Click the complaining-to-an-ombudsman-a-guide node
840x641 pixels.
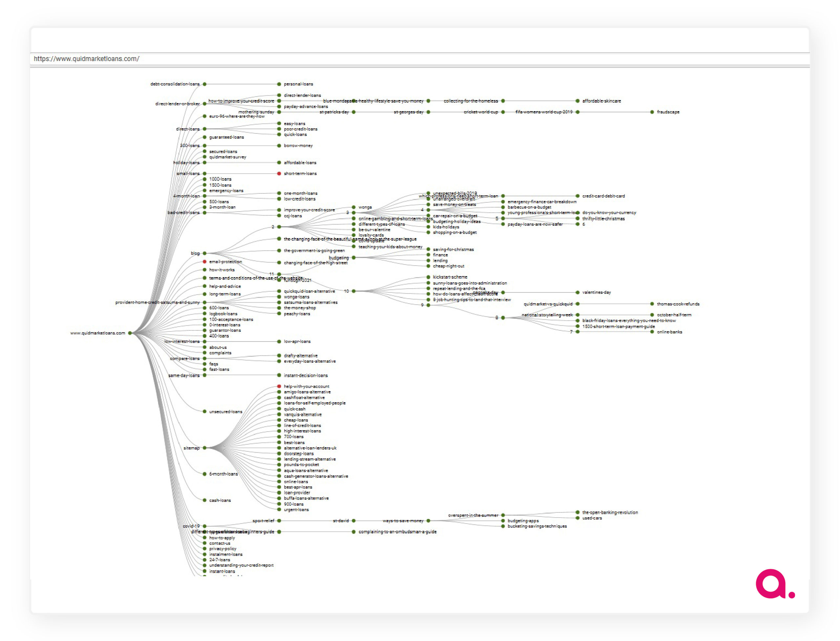[354, 532]
